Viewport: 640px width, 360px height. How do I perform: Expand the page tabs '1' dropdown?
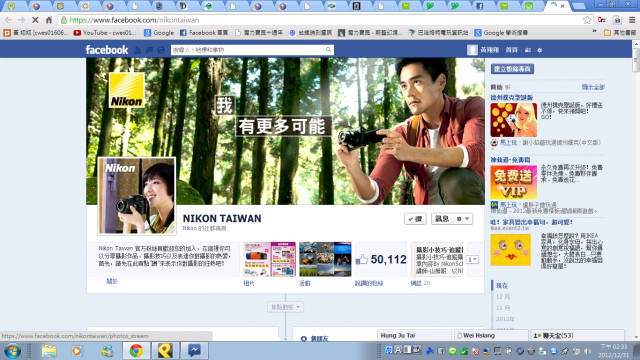472,260
